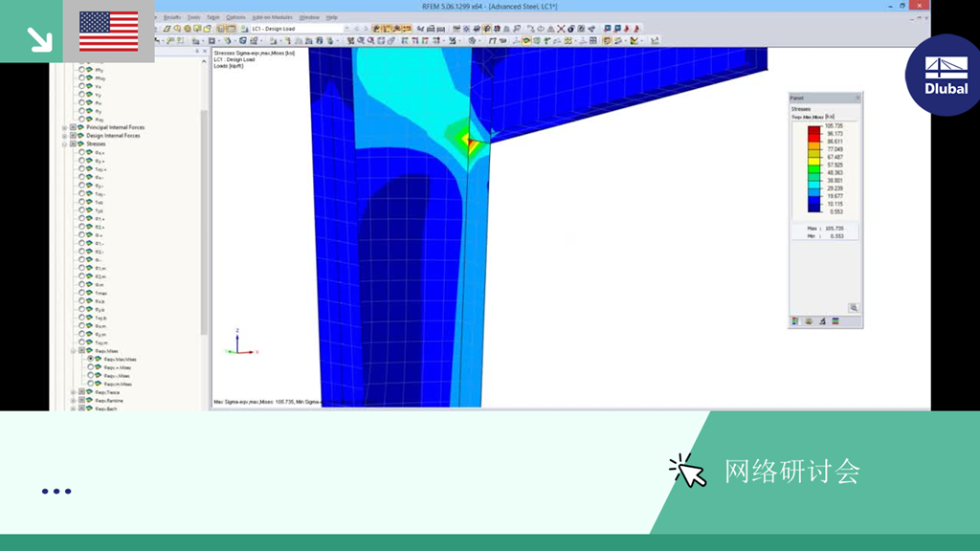
Task: Select the τmax stress radio button
Action: point(81,293)
